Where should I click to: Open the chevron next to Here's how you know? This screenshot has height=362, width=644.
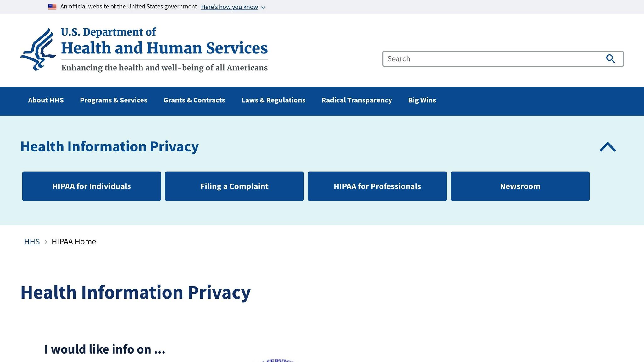(x=263, y=7)
